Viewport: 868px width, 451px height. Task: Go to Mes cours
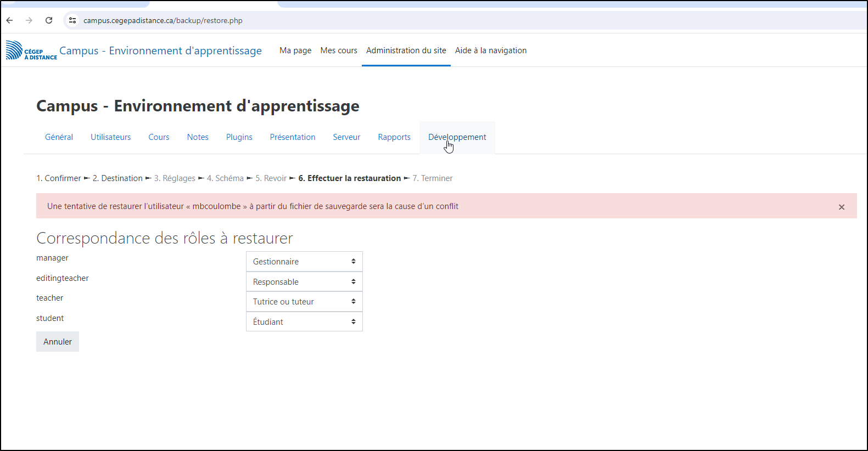339,50
